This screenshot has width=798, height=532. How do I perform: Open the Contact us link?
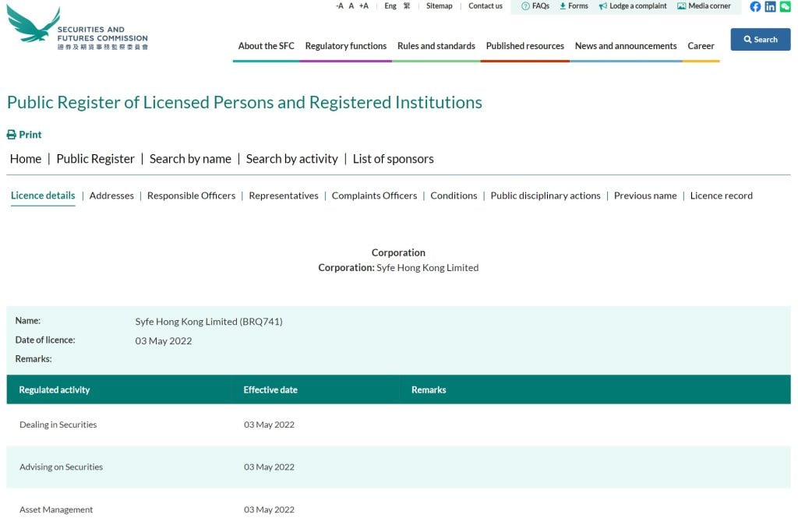486,6
